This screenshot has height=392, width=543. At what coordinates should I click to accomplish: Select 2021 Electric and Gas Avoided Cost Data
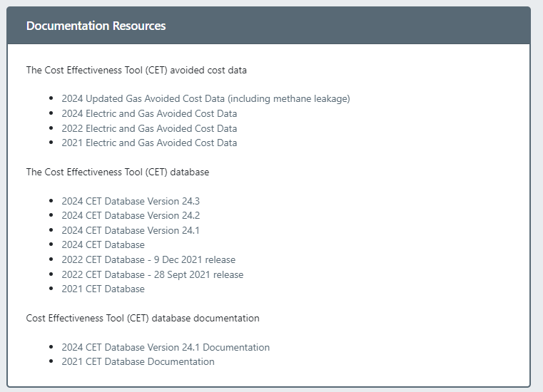click(149, 143)
